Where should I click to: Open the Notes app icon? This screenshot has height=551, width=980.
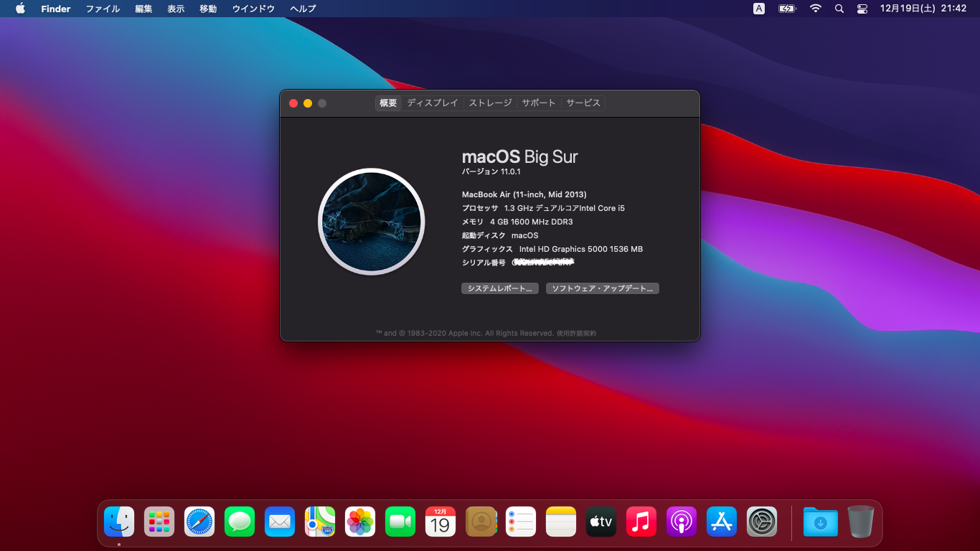[x=561, y=522]
